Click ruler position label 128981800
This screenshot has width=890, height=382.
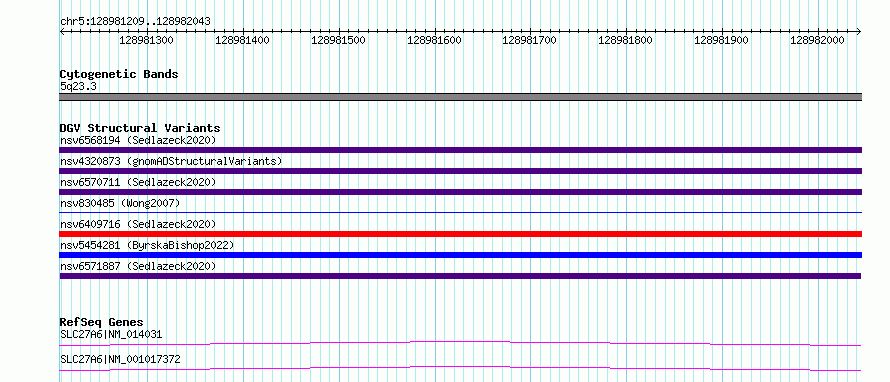click(x=625, y=40)
